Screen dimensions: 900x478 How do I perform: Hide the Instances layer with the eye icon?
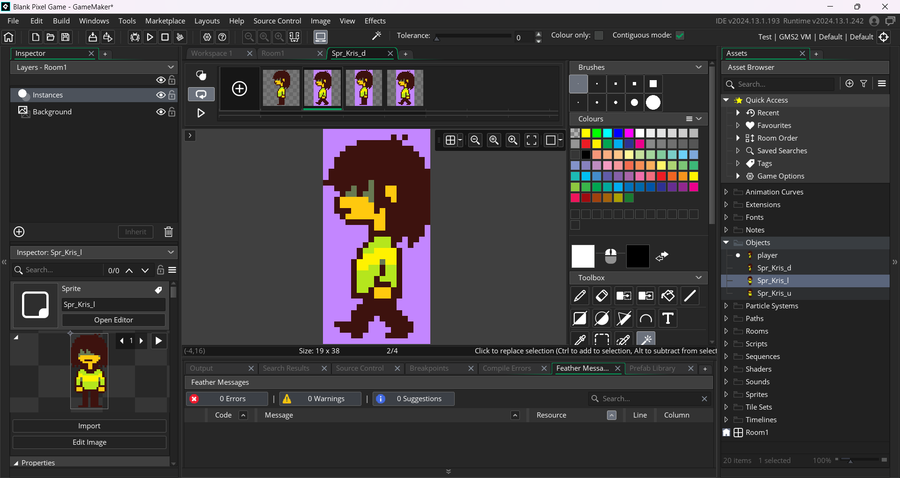point(161,95)
